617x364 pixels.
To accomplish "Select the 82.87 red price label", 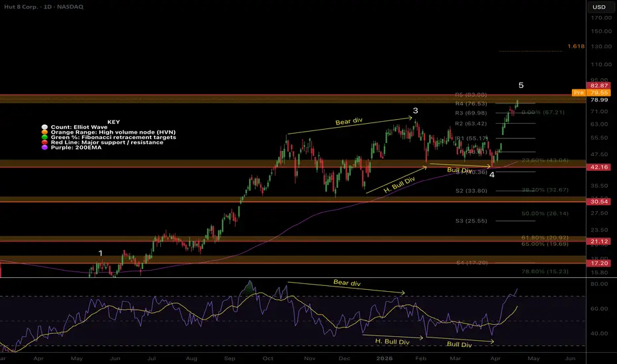I will click(599, 85).
